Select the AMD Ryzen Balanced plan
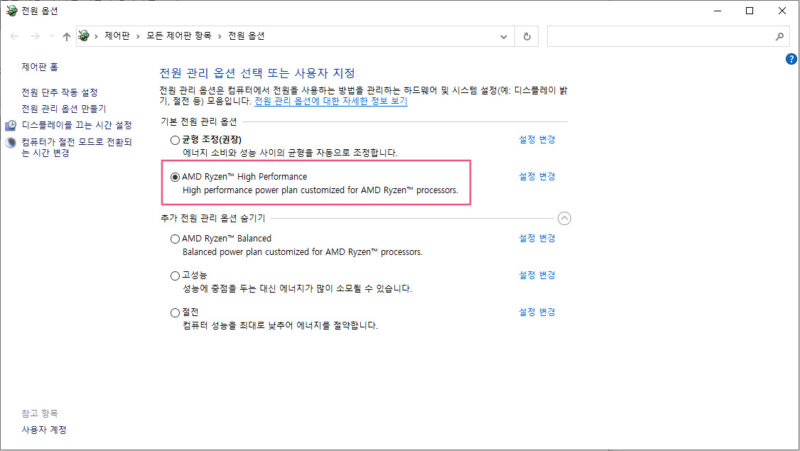Image resolution: width=800 pixels, height=451 pixels. coord(176,239)
